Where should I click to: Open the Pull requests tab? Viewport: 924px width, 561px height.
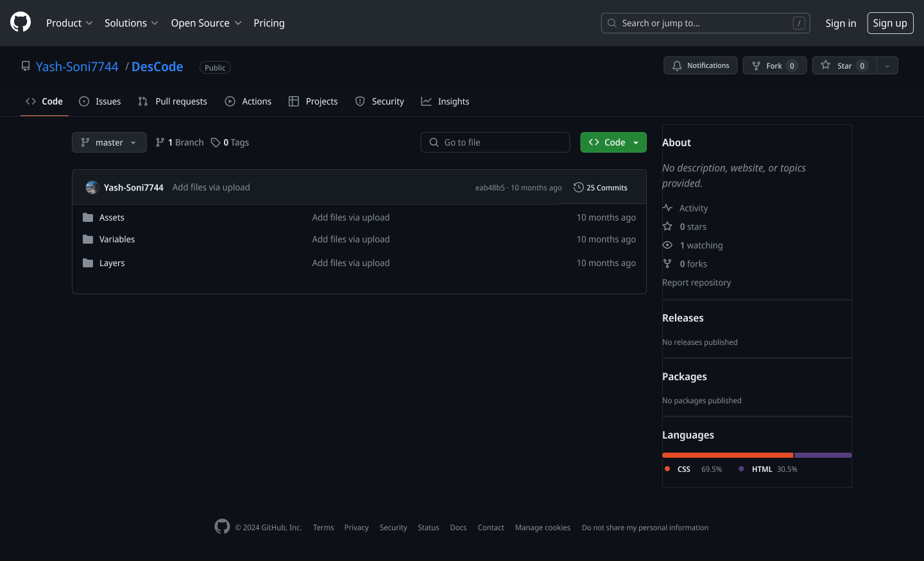tap(173, 101)
